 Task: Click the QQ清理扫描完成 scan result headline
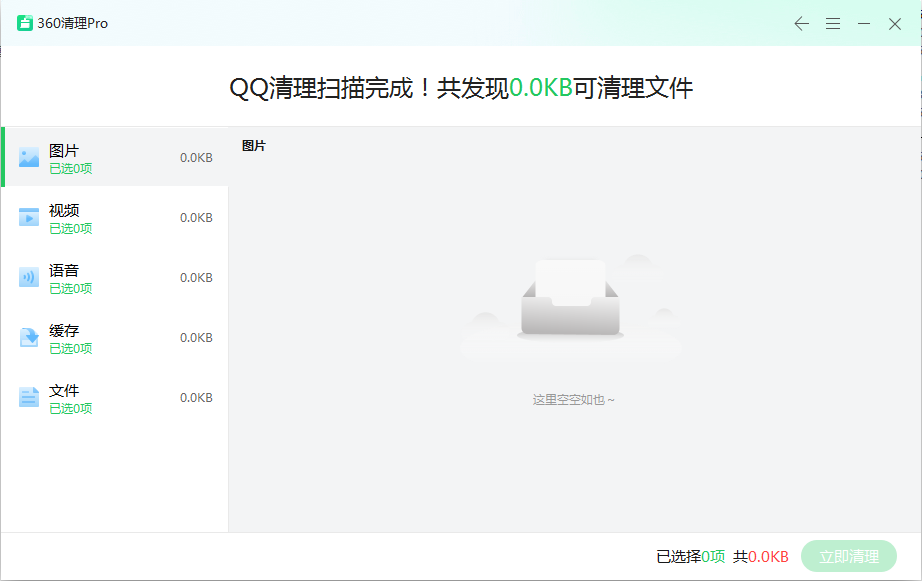click(461, 88)
